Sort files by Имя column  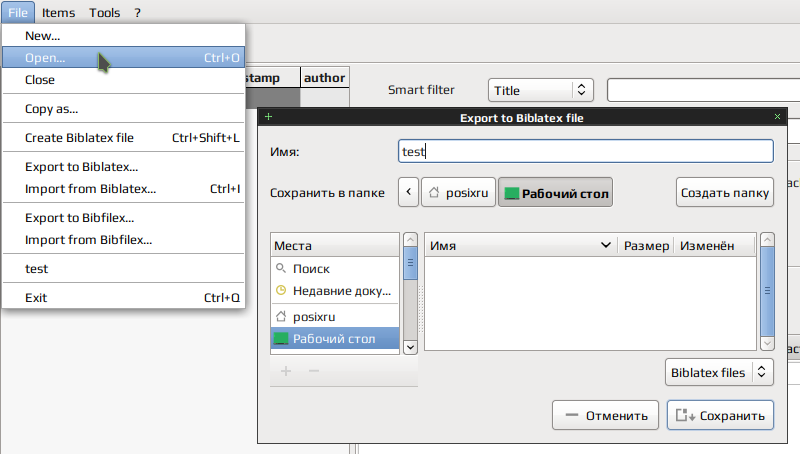coord(521,246)
